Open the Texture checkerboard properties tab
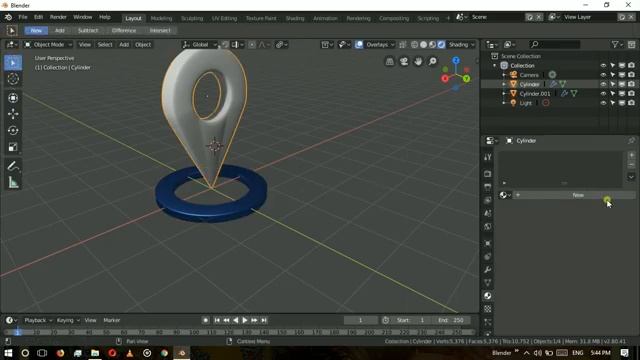Screen dimensions: 640x360 tap(488, 309)
